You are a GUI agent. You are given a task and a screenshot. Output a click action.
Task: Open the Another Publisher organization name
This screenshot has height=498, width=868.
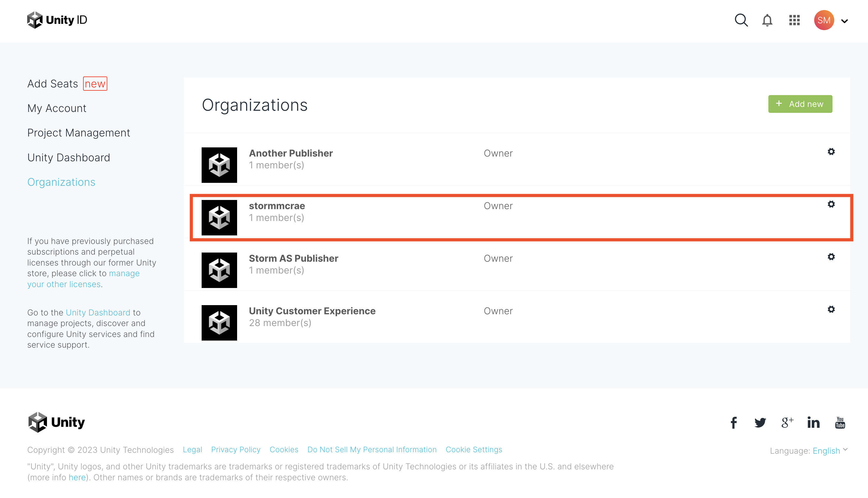[x=291, y=153]
